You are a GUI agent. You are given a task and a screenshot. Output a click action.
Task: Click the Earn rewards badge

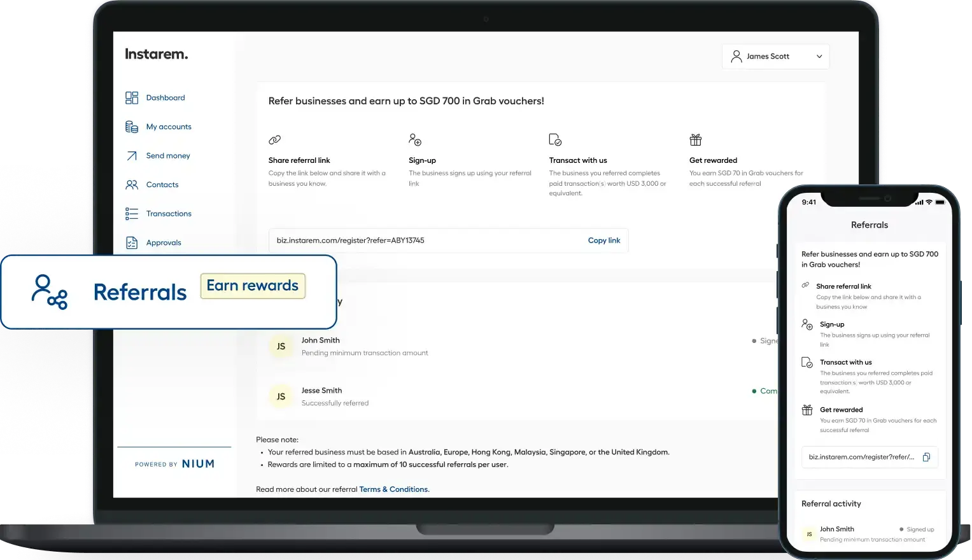pos(253,286)
